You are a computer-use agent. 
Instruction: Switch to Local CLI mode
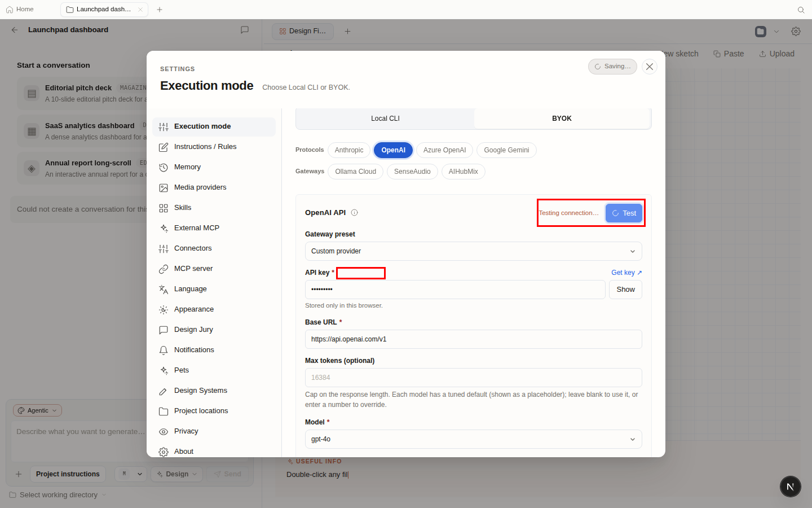click(385, 119)
